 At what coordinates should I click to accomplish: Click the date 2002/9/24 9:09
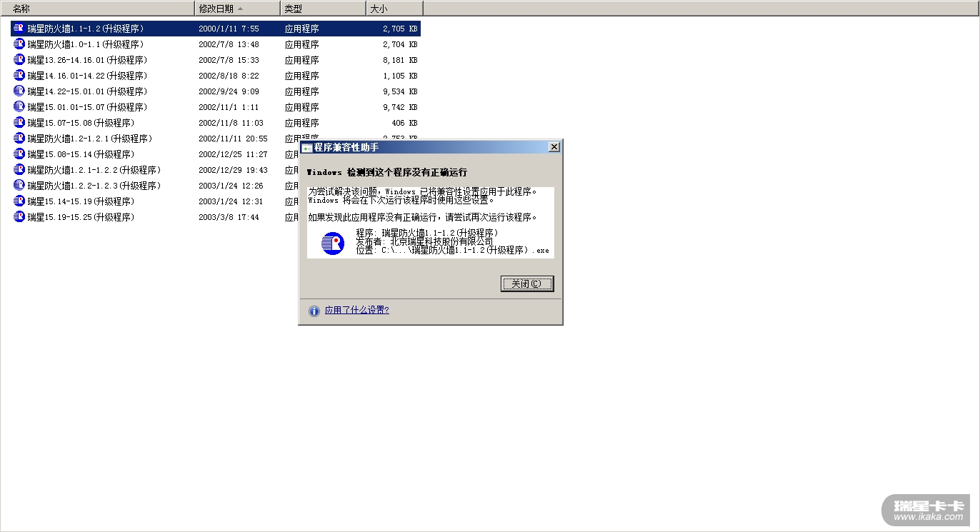pyautogui.click(x=229, y=92)
